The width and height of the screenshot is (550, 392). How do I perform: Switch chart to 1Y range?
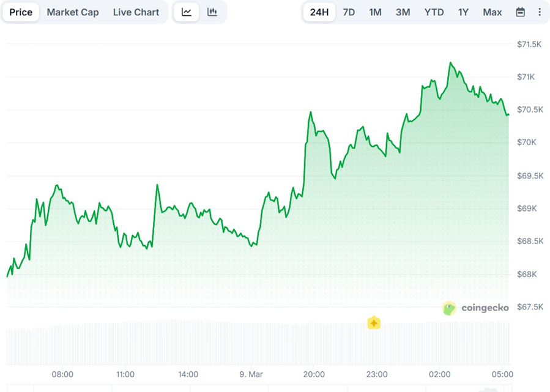coord(463,12)
